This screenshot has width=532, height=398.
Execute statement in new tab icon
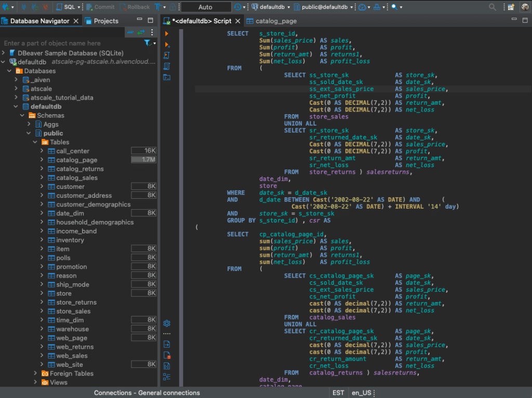tap(167, 45)
